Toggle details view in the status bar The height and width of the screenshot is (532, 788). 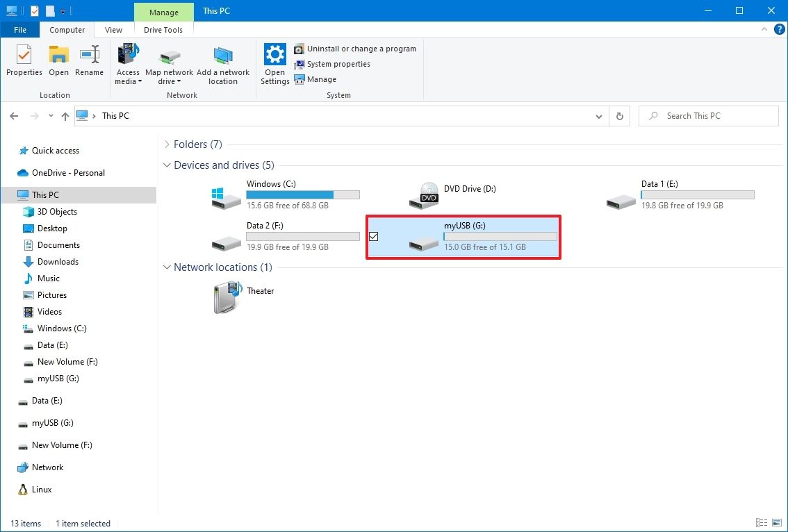tap(762, 522)
